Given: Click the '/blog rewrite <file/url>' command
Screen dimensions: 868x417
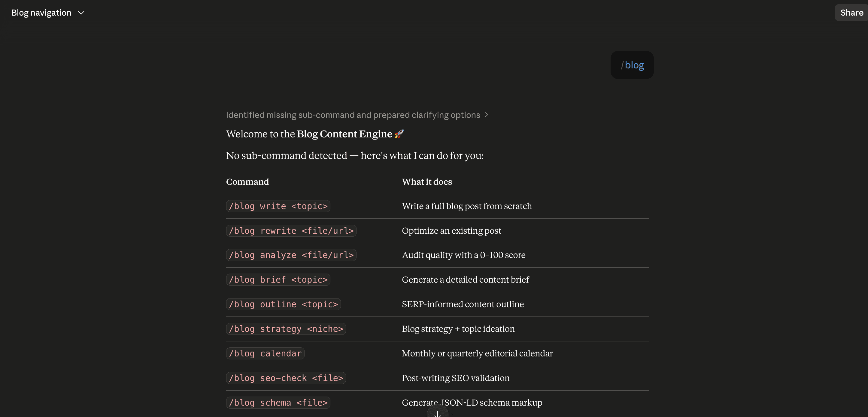Looking at the screenshot, I should pyautogui.click(x=291, y=230).
